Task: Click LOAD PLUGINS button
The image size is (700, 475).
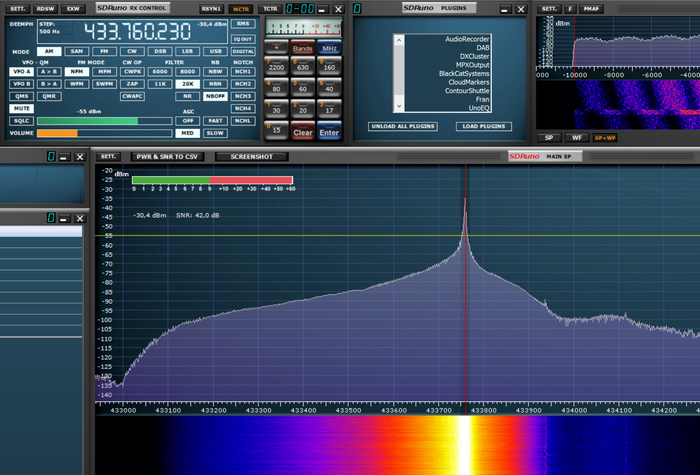Action: click(484, 126)
